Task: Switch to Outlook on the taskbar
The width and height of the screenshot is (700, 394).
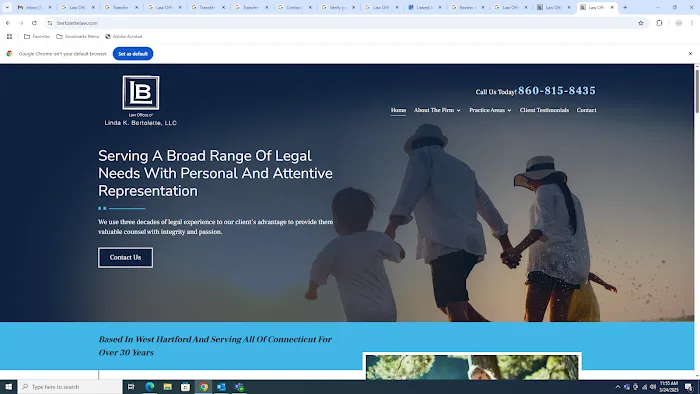Action: tap(221, 387)
